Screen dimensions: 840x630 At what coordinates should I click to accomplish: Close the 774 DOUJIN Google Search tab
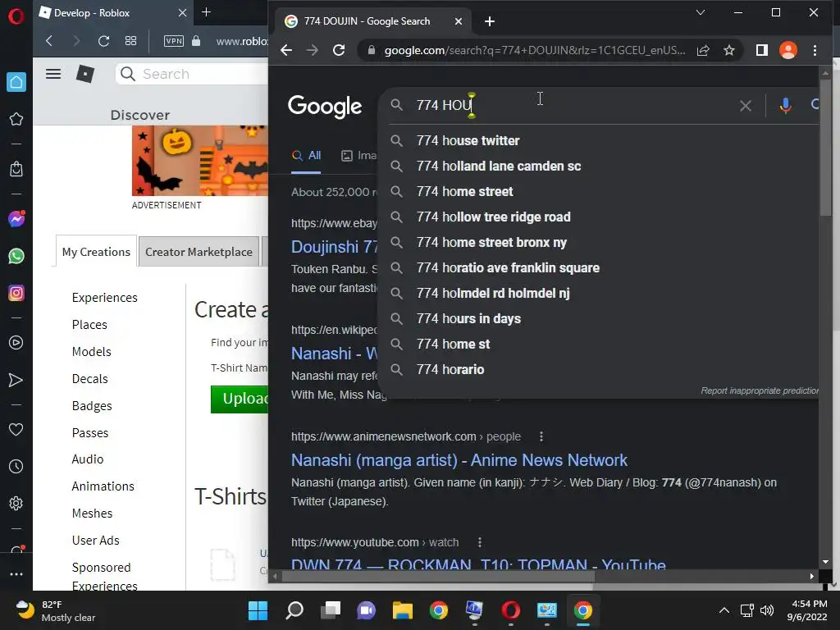(x=458, y=21)
